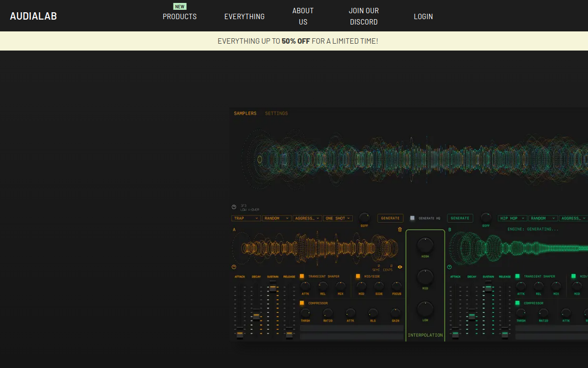The height and width of the screenshot is (368, 588).
Task: Click sampler A Transient Shaper MIX knob
Action: tap(341, 286)
